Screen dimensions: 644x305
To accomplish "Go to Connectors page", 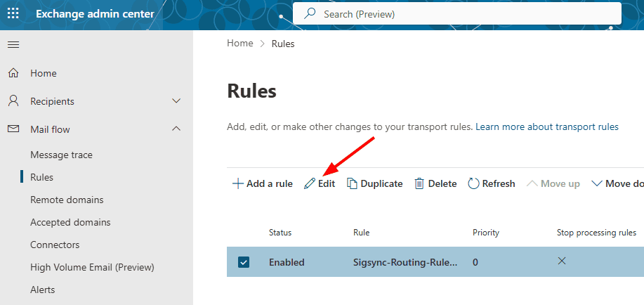I will pyautogui.click(x=55, y=245).
